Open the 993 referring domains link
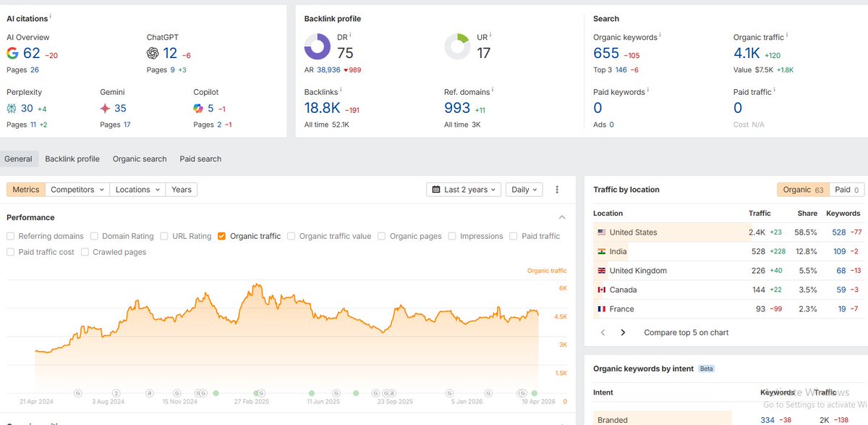The width and height of the screenshot is (868, 425). tap(457, 109)
